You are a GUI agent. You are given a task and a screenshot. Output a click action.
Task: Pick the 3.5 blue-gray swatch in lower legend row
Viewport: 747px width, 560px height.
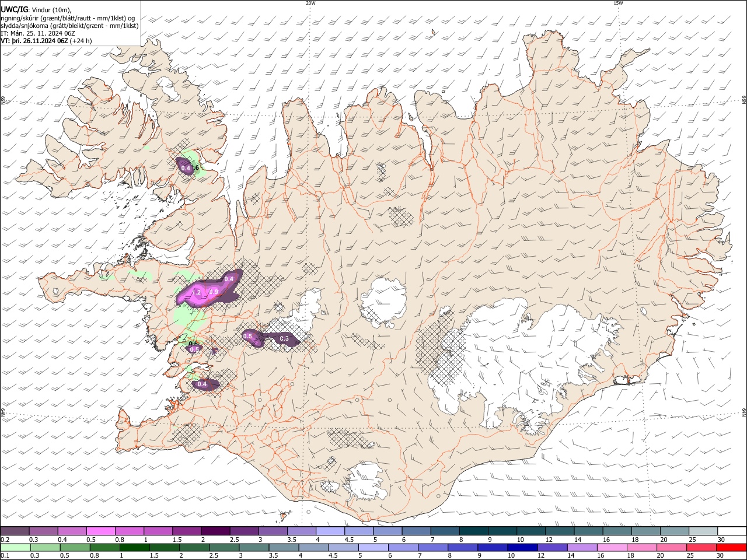pyautogui.click(x=284, y=547)
